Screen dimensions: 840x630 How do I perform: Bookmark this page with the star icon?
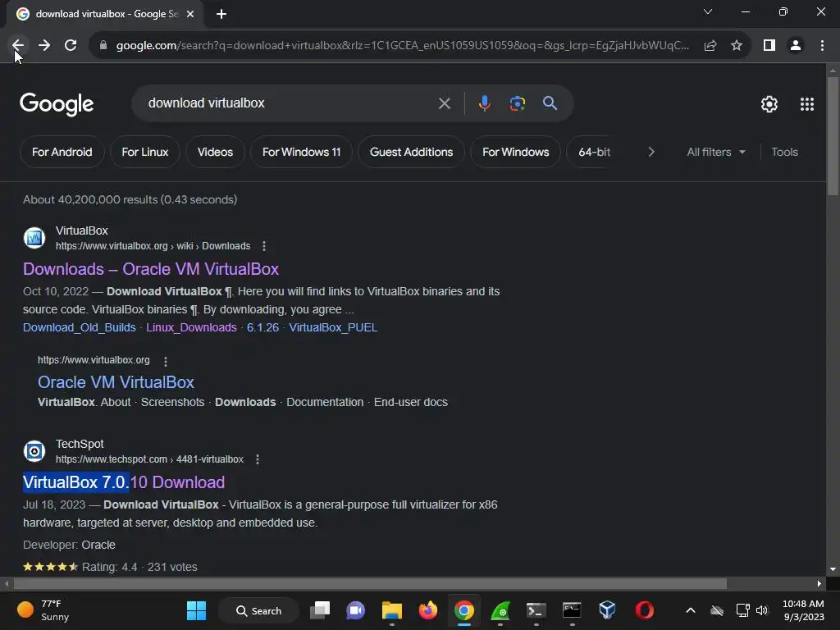click(737, 46)
